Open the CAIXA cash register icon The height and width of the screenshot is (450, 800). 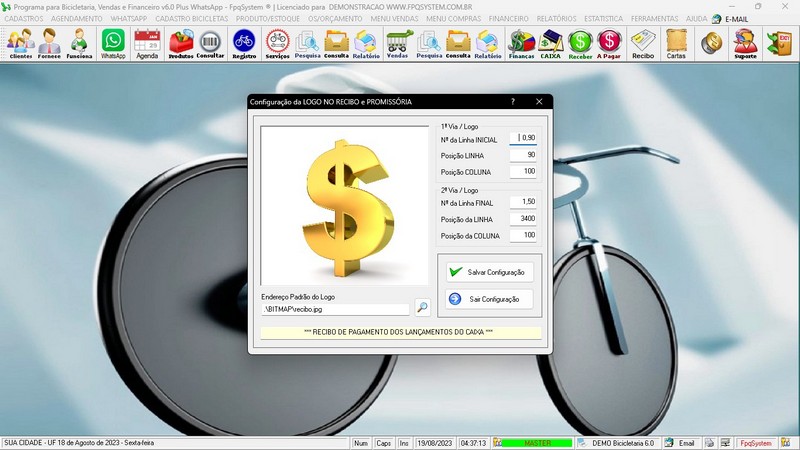point(550,44)
